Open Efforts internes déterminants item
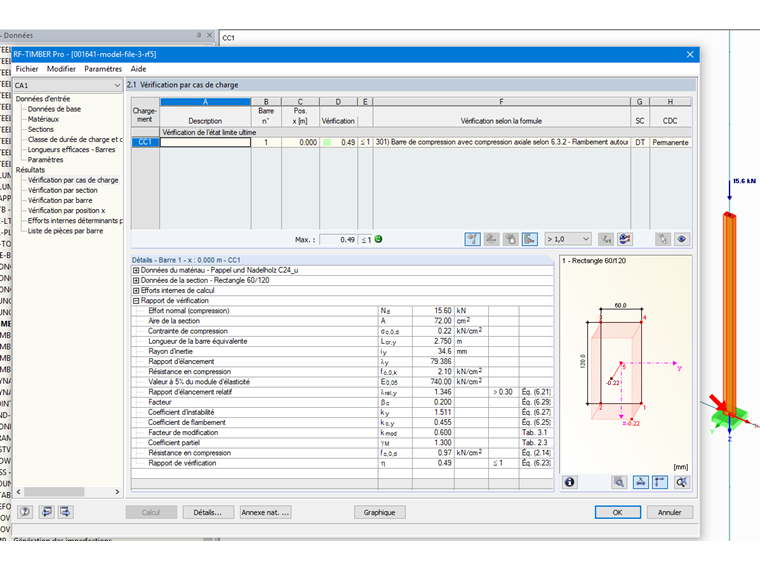The image size is (760, 570). 75,221
